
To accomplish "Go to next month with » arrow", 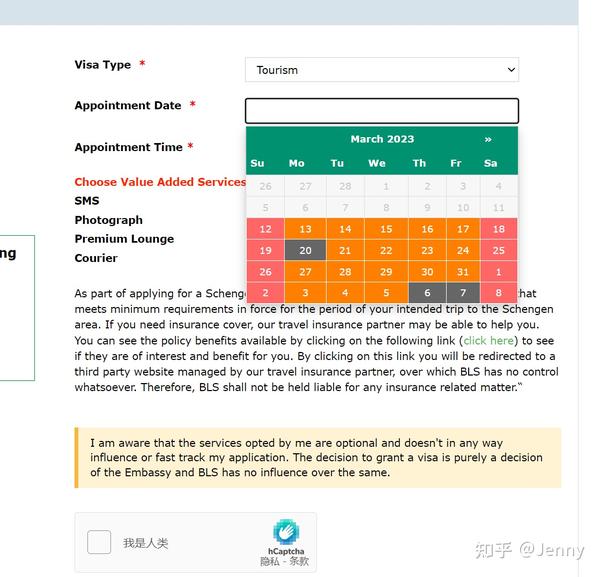I will (488, 139).
